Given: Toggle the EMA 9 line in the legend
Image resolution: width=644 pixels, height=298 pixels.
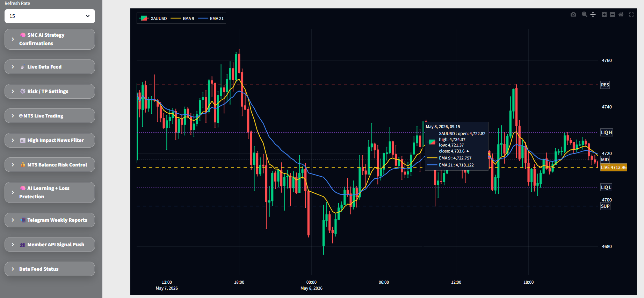Looking at the screenshot, I should (x=182, y=18).
